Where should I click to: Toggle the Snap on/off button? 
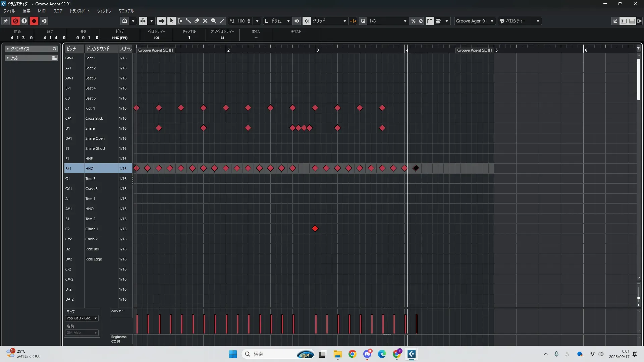(307, 21)
